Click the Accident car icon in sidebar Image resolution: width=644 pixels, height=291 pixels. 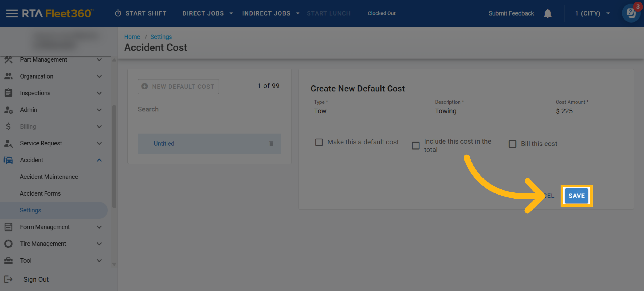point(8,160)
